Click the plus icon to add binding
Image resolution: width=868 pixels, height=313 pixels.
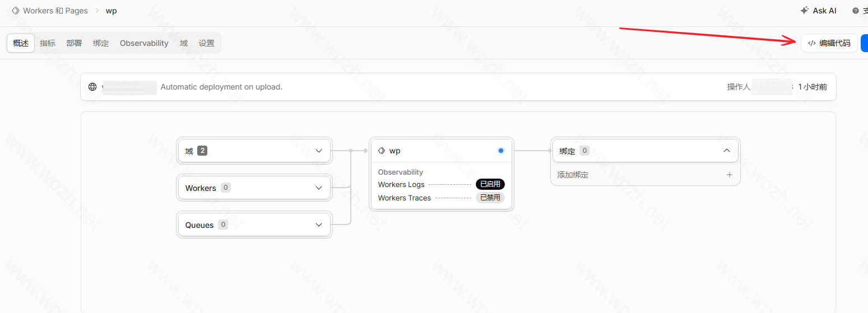point(730,175)
